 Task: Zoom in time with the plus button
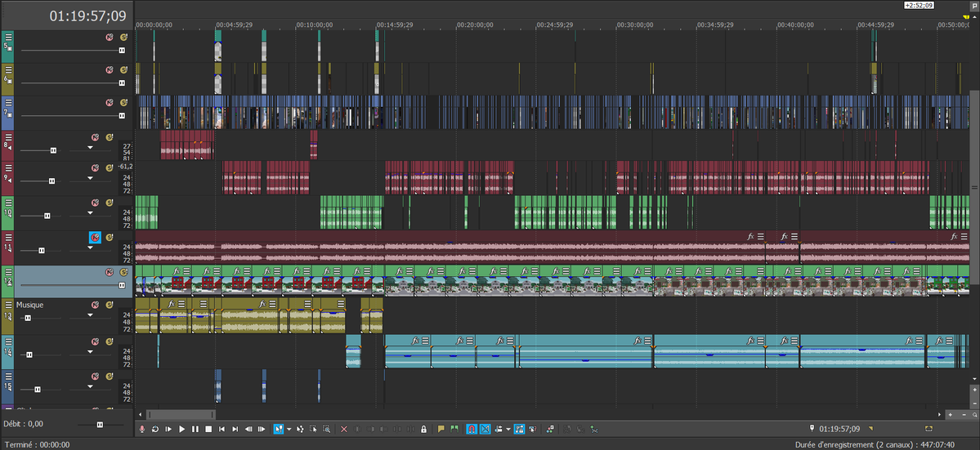pyautogui.click(x=951, y=414)
